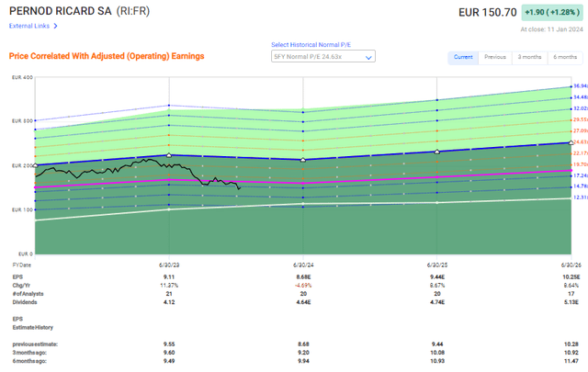The width and height of the screenshot is (588, 372).
Task: Click the dividend value 4.12
Action: (169, 302)
